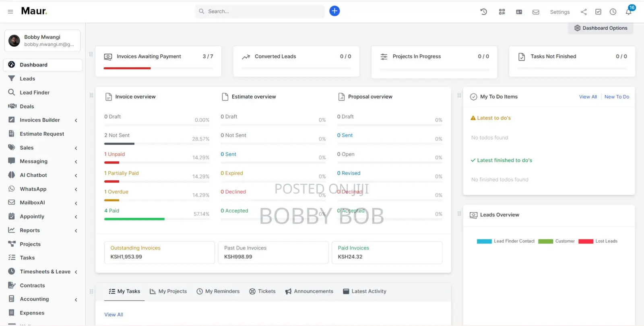
Task: Switch to the My Projects tab
Action: point(168,291)
